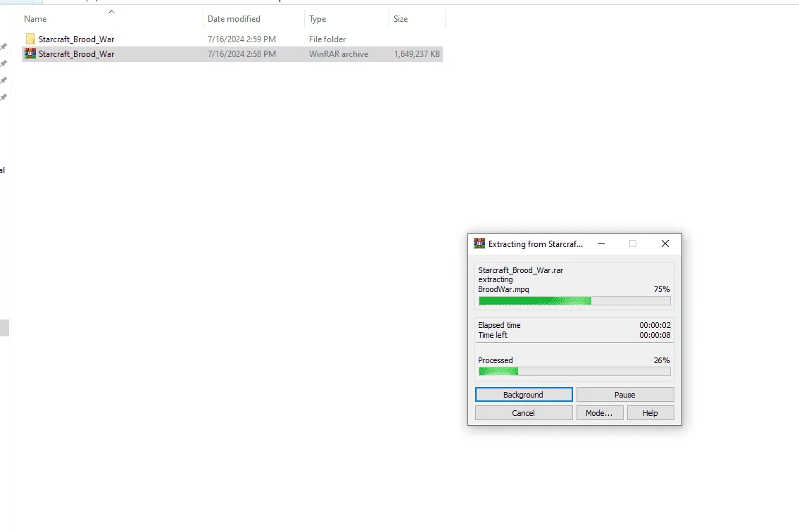Select the Starcraft_Brood_War WinRAR archive icon
Image resolution: width=799 pixels, height=532 pixels.
(30, 53)
